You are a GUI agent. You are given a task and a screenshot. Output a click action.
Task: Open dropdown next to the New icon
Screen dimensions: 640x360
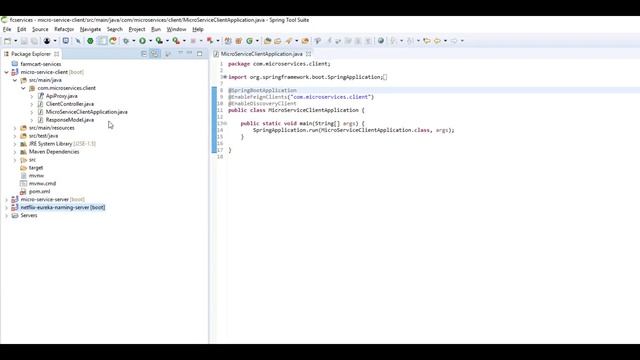16,41
